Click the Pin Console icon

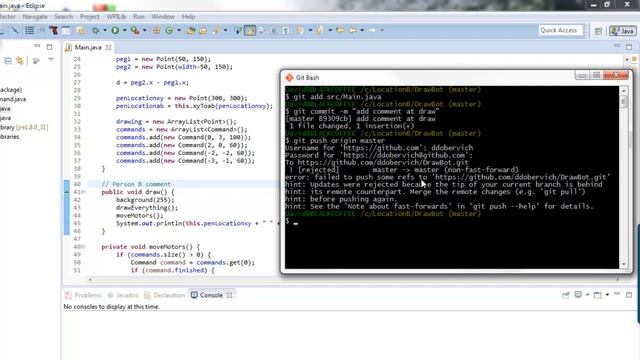565,295
